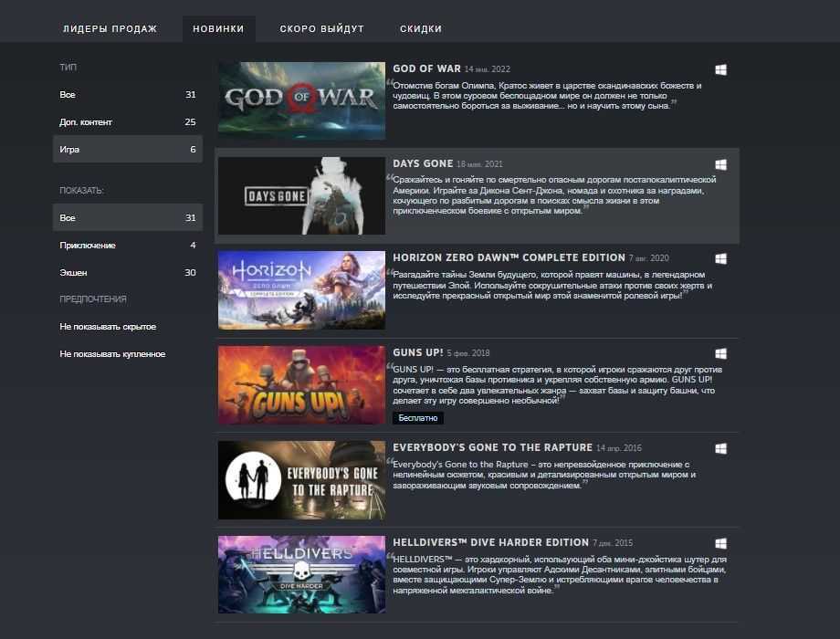Click the GOD OF WAR title
840x639 pixels.
(x=426, y=68)
